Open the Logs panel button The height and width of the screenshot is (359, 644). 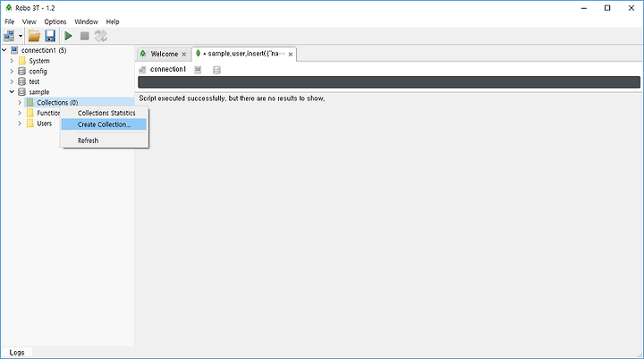[x=17, y=353]
